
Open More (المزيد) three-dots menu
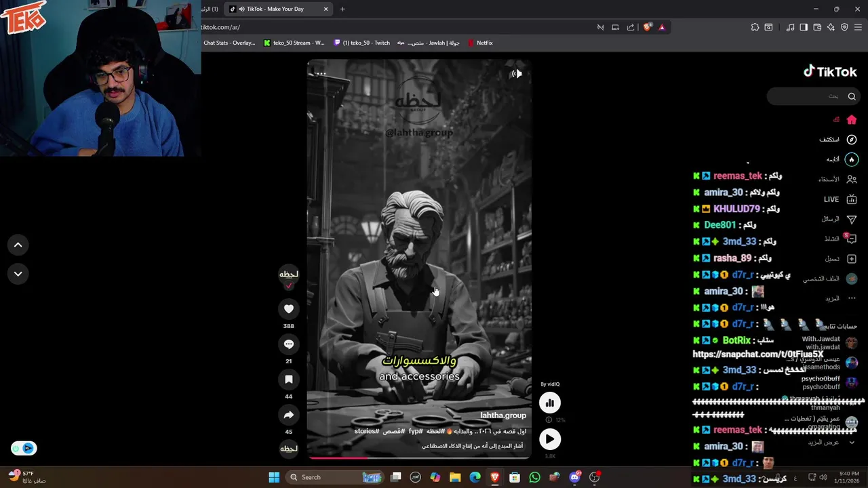pyautogui.click(x=852, y=298)
